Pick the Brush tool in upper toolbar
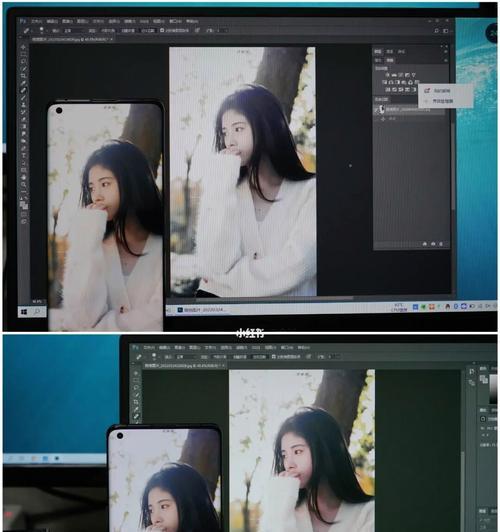Screen dimensions: 500x532 pyautogui.click(x=23, y=98)
